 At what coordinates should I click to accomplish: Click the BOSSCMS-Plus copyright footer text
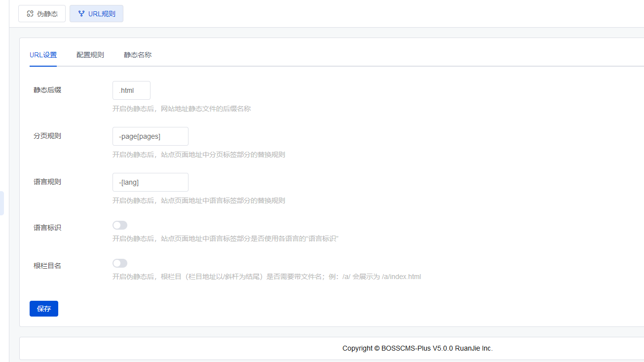[x=417, y=348]
